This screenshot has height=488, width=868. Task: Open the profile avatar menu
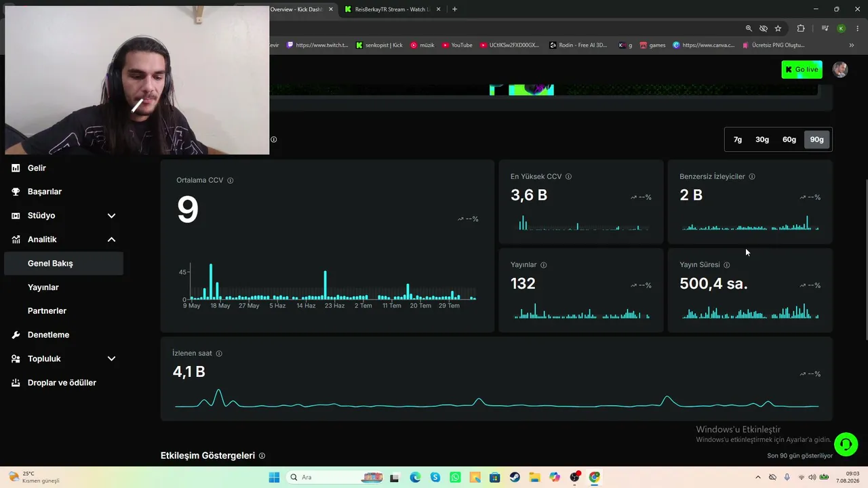coord(840,70)
